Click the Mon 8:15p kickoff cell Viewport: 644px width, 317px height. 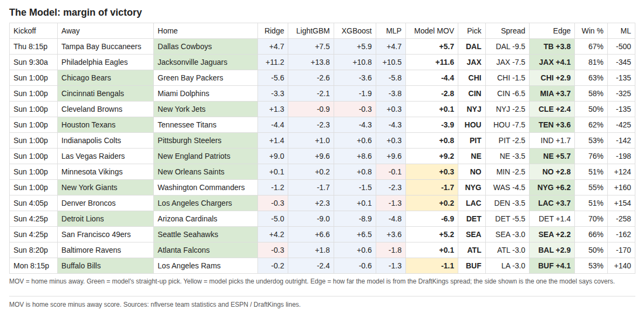33,266
